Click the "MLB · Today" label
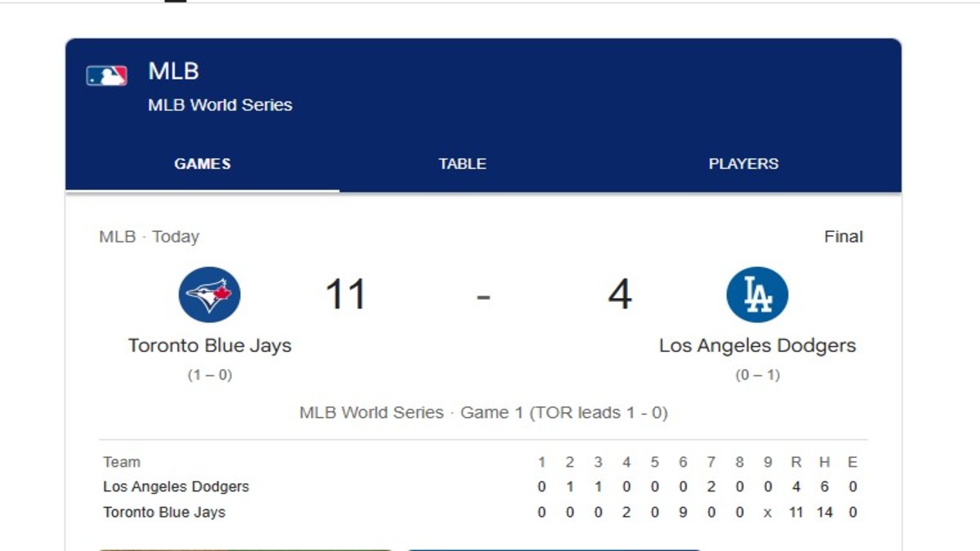 [x=149, y=237]
